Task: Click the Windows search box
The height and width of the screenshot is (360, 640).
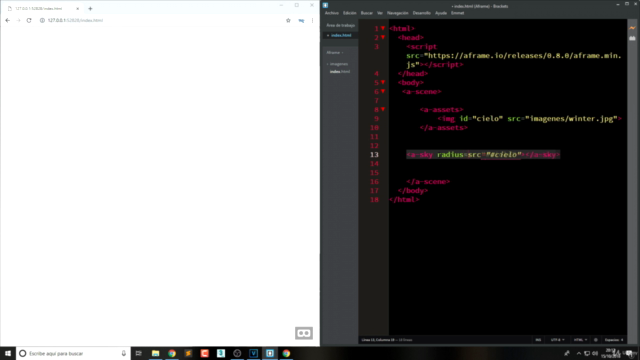Action: tap(73, 353)
